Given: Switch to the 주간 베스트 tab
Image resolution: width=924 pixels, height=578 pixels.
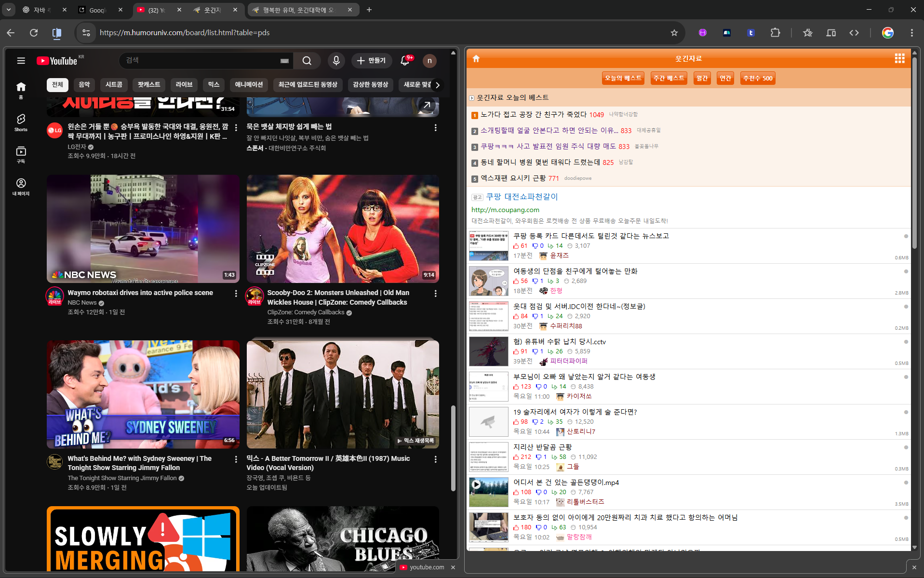Looking at the screenshot, I should coord(668,78).
